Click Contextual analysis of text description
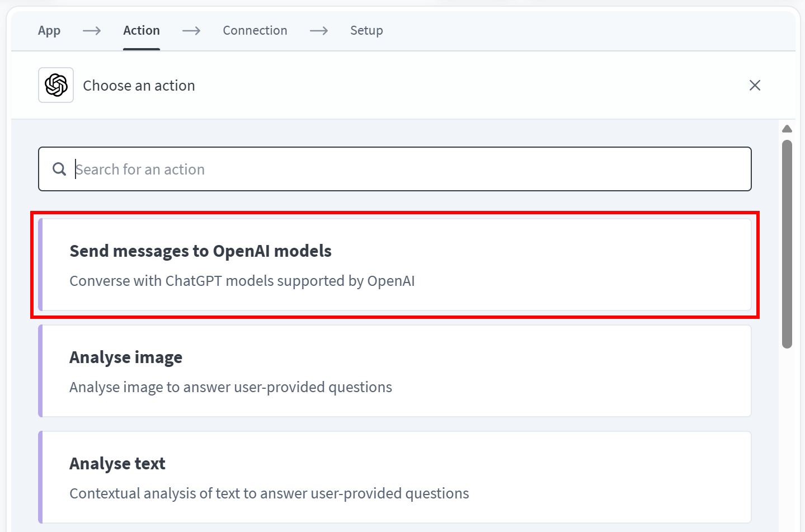 pyautogui.click(x=269, y=493)
